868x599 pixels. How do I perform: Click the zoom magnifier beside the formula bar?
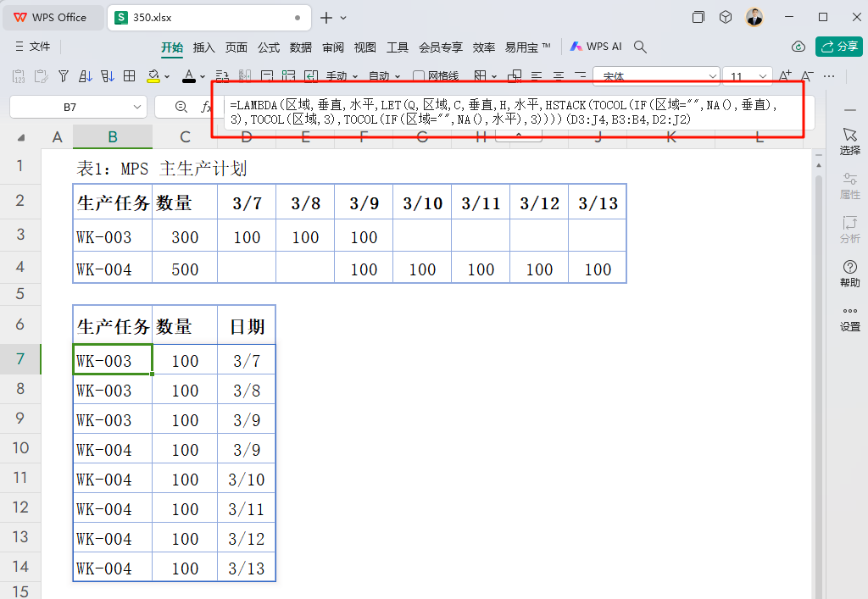pyautogui.click(x=181, y=107)
